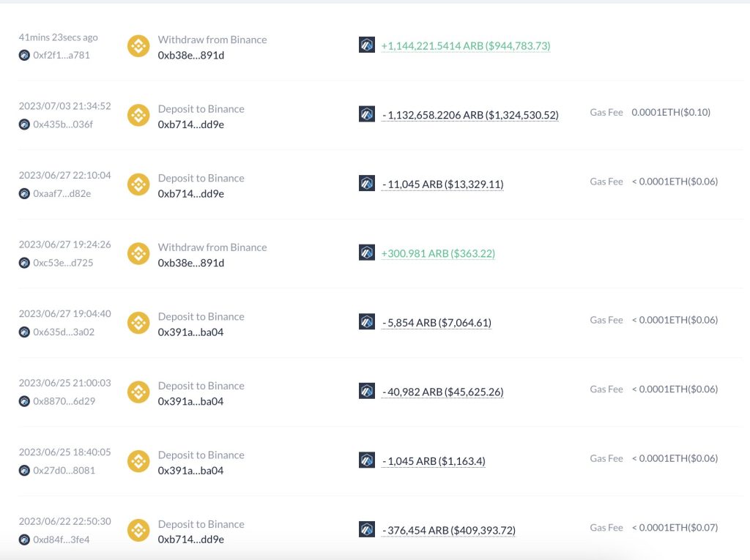Click Binance icon in the 0xd84f...3fe4 row

point(138,531)
